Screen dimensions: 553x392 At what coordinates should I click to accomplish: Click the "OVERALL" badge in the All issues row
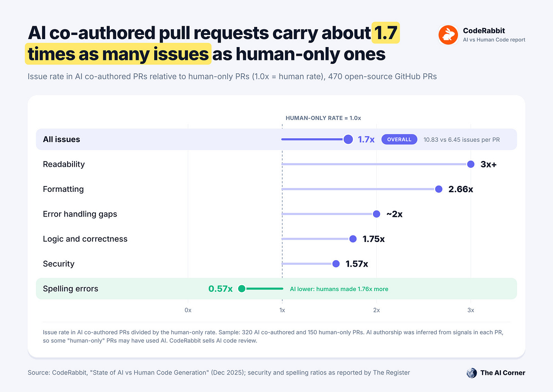399,139
